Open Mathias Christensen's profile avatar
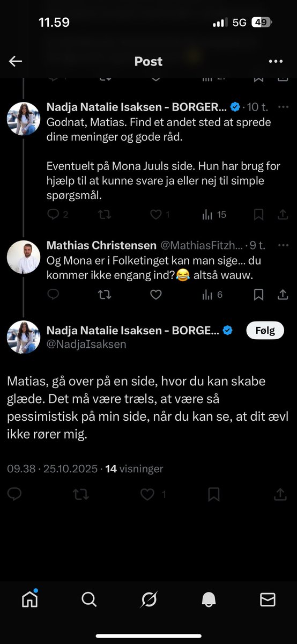The width and height of the screenshot is (297, 644). [24, 257]
